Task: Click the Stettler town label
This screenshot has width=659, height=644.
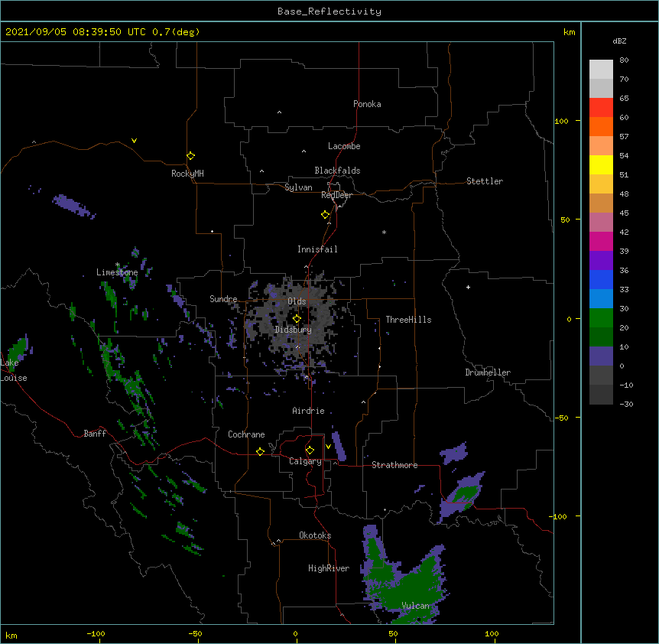Action: pyautogui.click(x=485, y=181)
